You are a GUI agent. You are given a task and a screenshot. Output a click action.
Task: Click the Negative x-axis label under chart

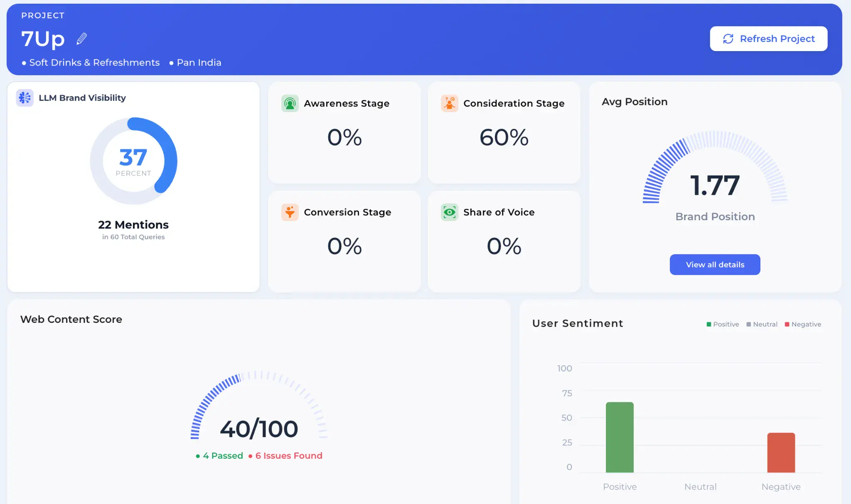coord(781,487)
